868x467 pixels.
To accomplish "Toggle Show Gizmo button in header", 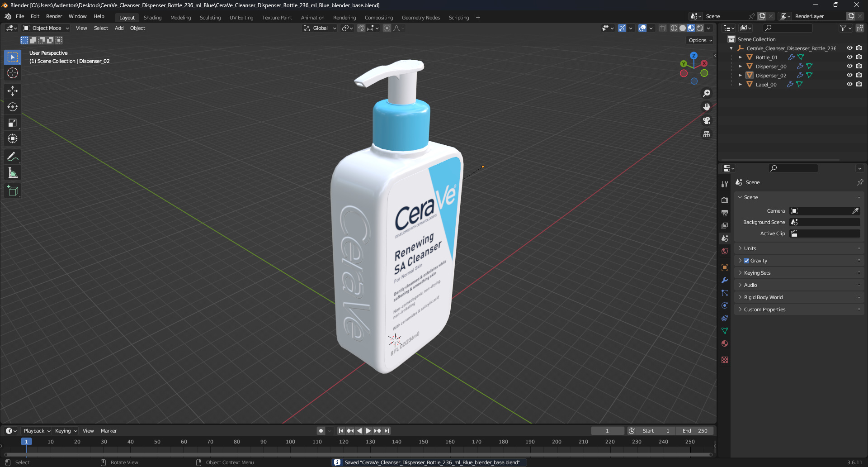I will click(623, 28).
